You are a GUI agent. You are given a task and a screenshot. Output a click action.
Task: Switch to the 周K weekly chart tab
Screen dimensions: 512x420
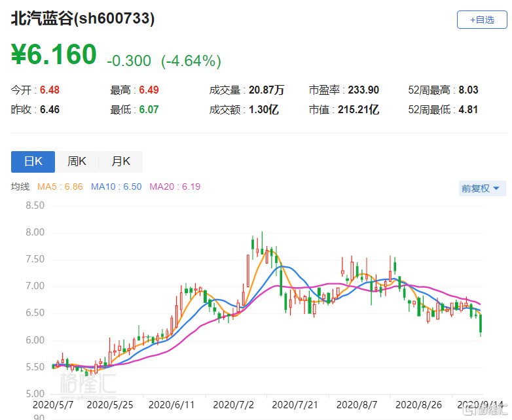point(77,162)
